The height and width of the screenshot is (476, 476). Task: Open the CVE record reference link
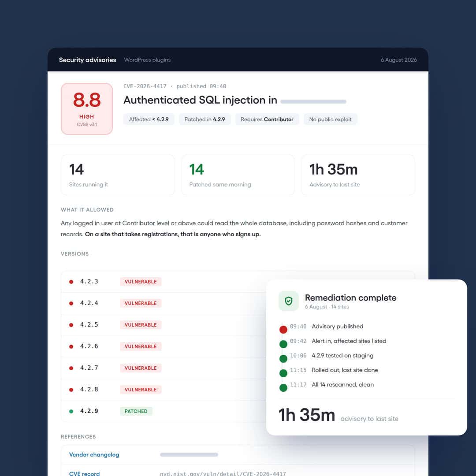84,473
